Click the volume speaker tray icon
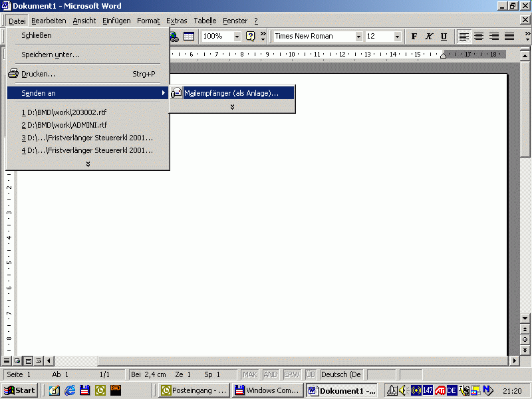 [403, 390]
